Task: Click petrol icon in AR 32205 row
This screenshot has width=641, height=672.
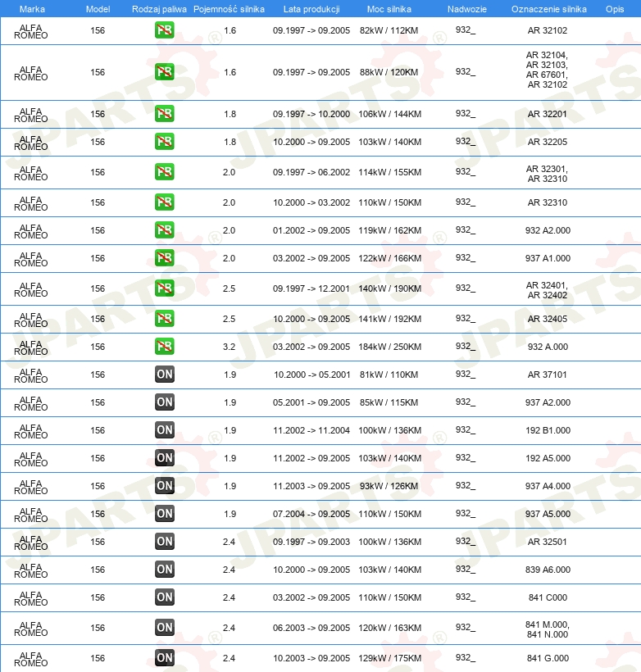Action: (x=165, y=142)
